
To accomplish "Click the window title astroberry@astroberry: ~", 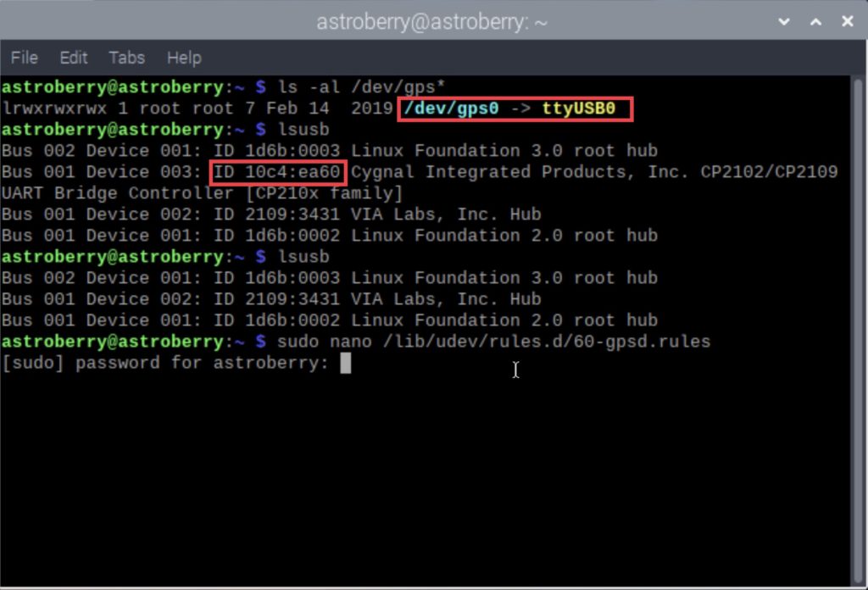I will pyautogui.click(x=431, y=22).
